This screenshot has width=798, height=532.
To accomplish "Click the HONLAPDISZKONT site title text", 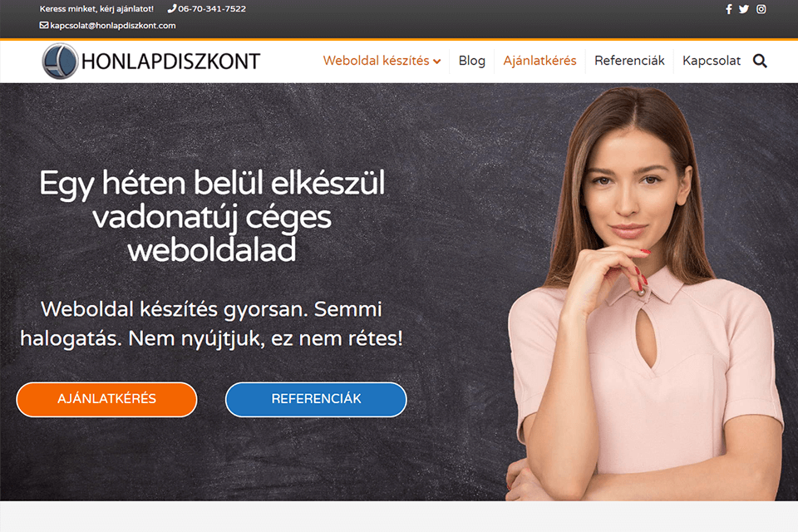I will [x=170, y=62].
